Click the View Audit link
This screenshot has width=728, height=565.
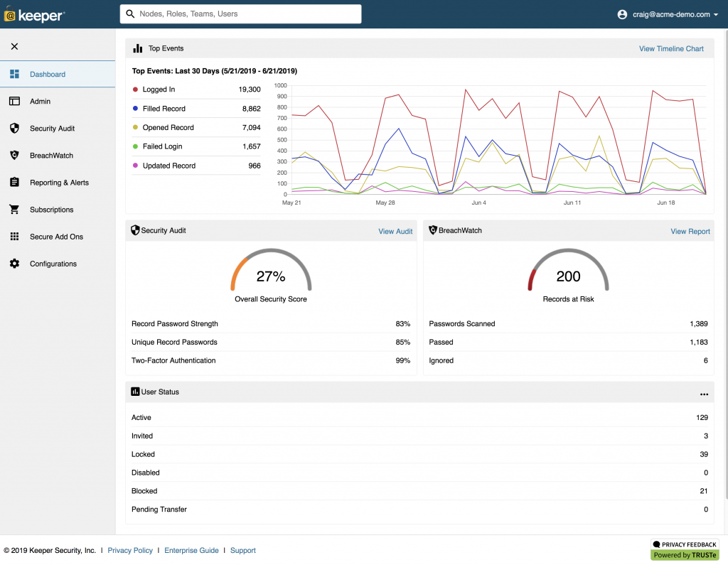click(x=395, y=231)
